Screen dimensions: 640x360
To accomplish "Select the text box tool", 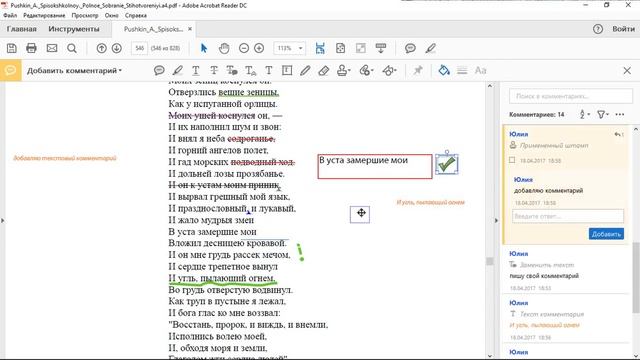I will 287,71.
